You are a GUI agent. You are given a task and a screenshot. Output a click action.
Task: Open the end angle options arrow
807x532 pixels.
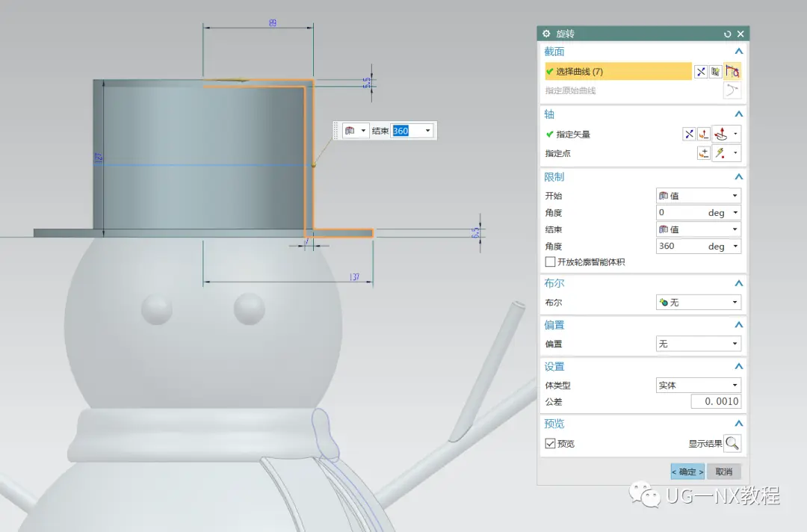click(735, 247)
